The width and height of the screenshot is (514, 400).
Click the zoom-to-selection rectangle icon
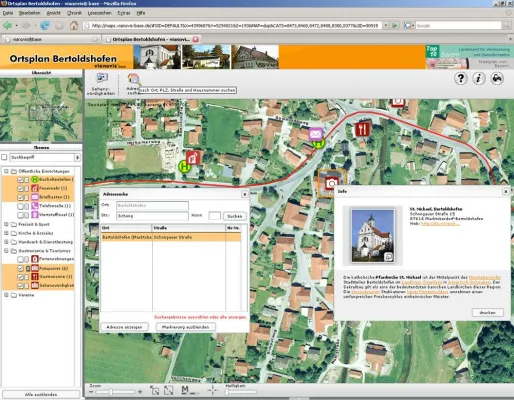coord(154,391)
